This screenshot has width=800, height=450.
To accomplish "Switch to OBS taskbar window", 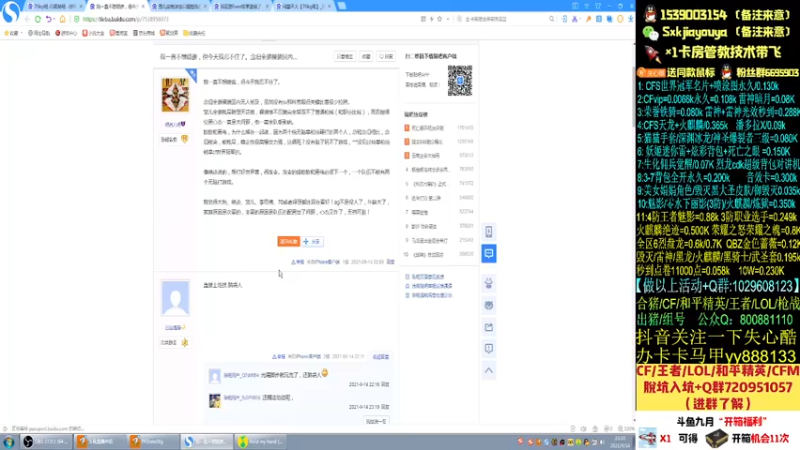I will pyautogui.click(x=46, y=441).
